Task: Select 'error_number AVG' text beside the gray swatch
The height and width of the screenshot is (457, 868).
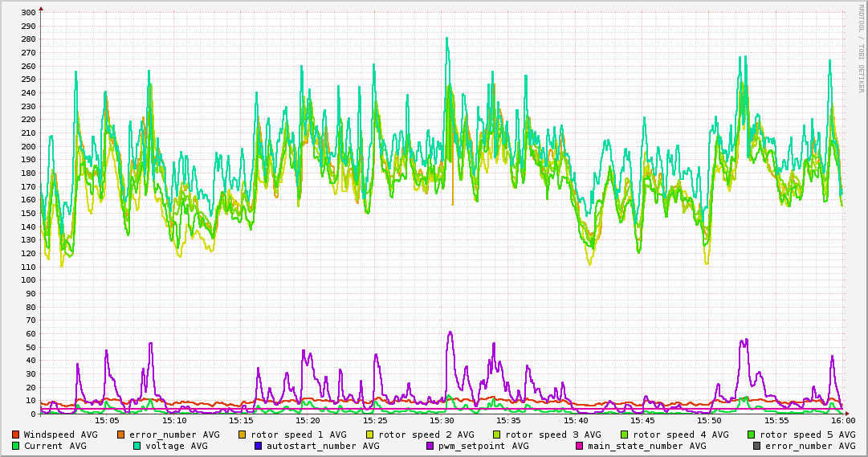Action: [810, 446]
